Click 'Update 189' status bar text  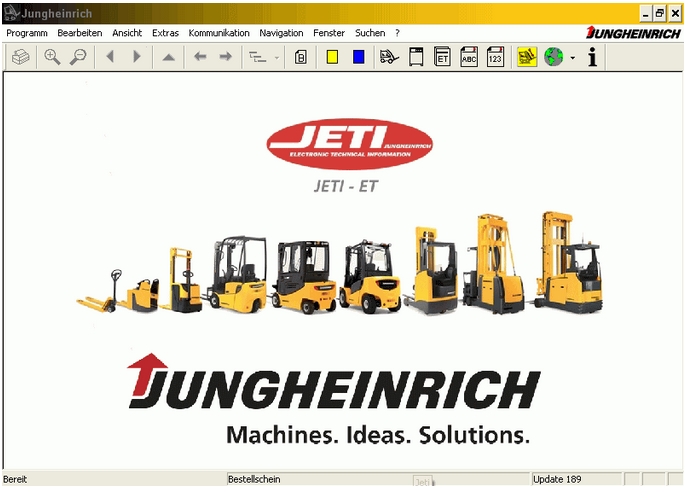[557, 479]
